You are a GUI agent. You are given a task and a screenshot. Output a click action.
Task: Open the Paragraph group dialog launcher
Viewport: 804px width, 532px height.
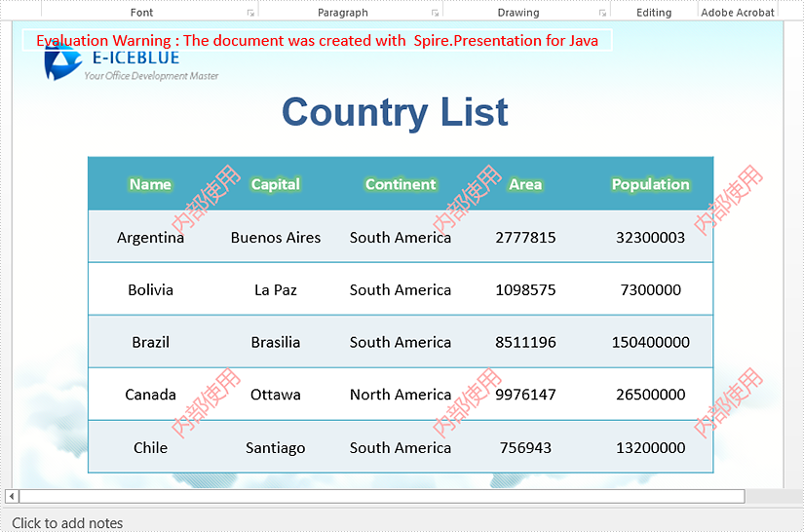tap(435, 13)
